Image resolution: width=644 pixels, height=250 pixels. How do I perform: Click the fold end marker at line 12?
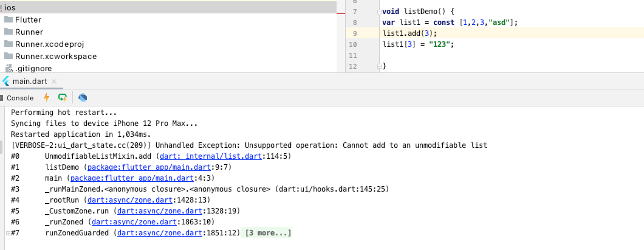tap(380, 66)
